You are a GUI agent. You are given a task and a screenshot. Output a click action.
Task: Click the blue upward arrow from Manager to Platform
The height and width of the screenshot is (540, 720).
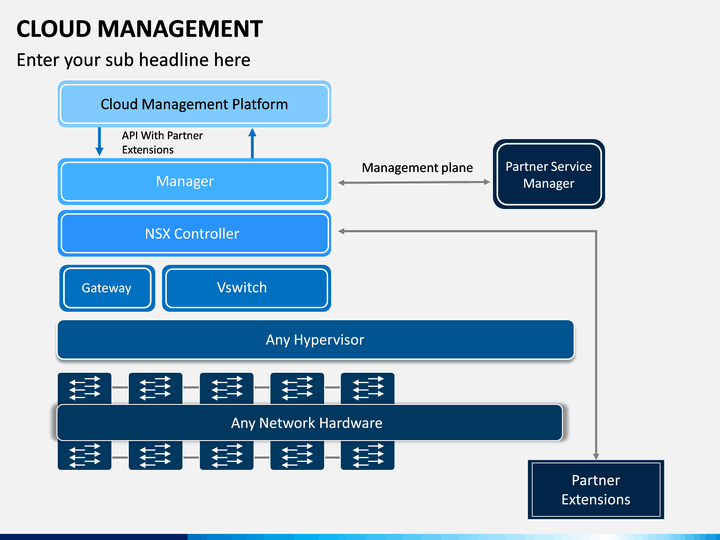pyautogui.click(x=252, y=143)
